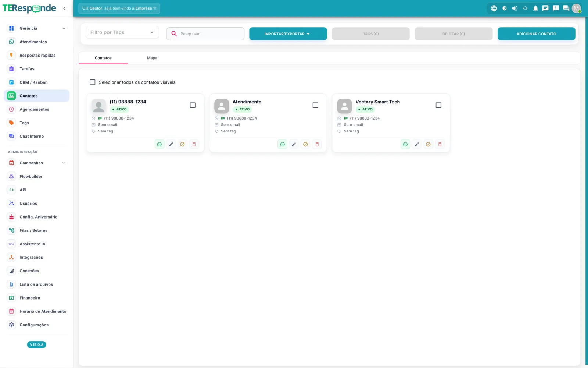Click the Adicionar Contato button
588x368 pixels.
[536, 34]
